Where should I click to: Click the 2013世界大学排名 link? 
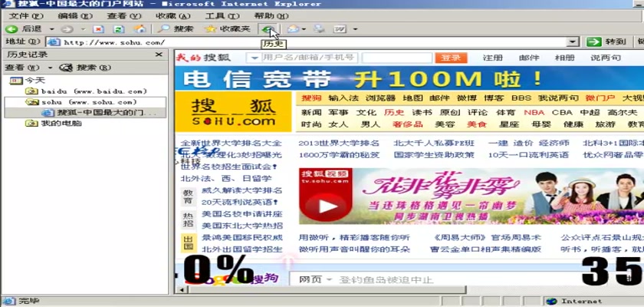(x=339, y=143)
